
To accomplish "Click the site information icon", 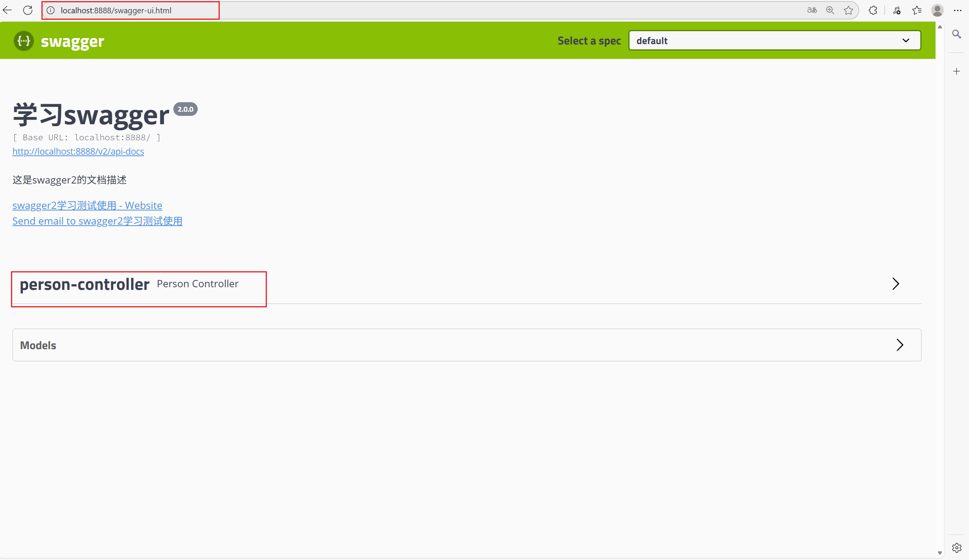I will [x=51, y=10].
